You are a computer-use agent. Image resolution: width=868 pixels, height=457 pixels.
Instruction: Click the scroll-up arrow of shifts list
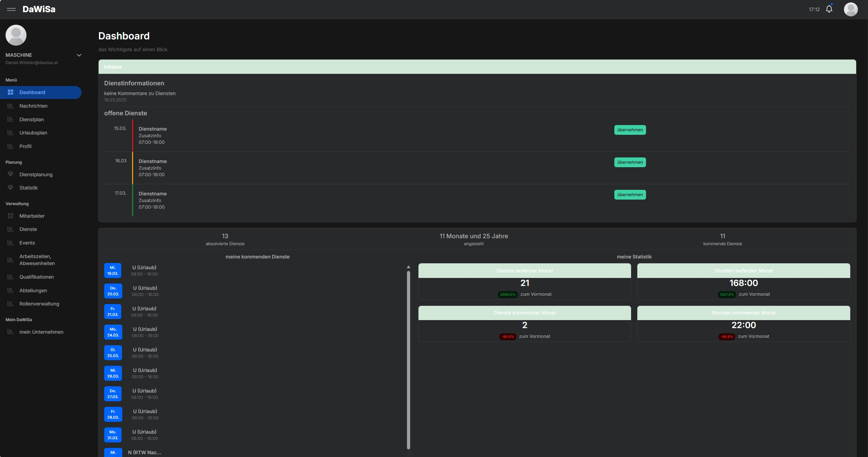(x=408, y=267)
